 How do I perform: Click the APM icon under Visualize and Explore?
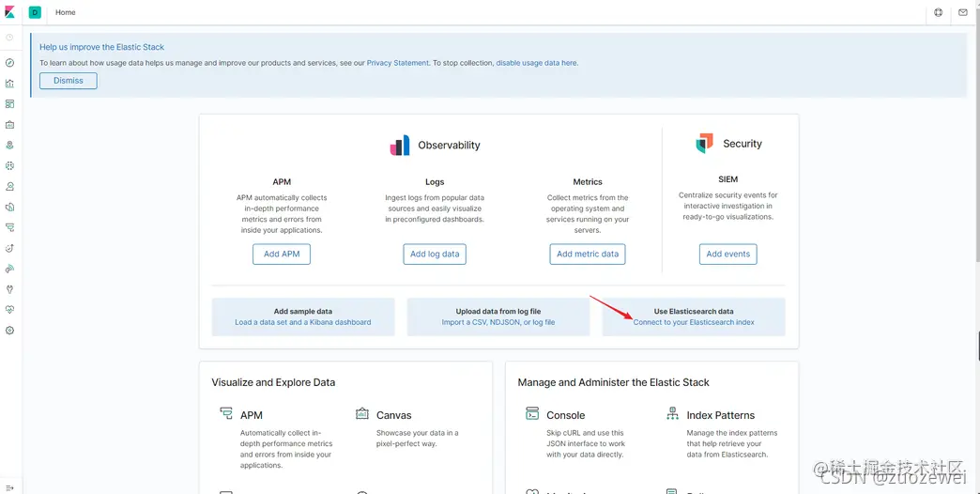225,412
